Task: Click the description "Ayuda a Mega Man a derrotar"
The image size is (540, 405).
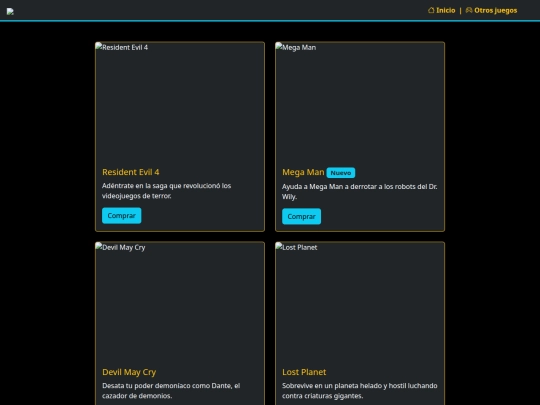Action: point(360,191)
